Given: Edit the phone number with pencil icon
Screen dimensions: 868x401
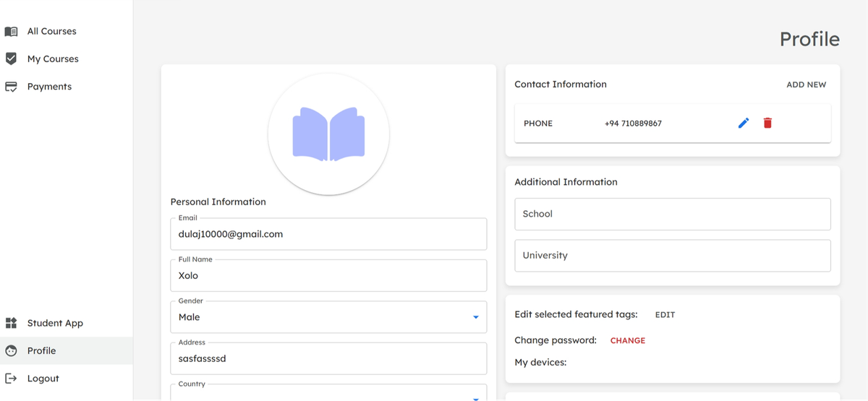Looking at the screenshot, I should pyautogui.click(x=744, y=124).
